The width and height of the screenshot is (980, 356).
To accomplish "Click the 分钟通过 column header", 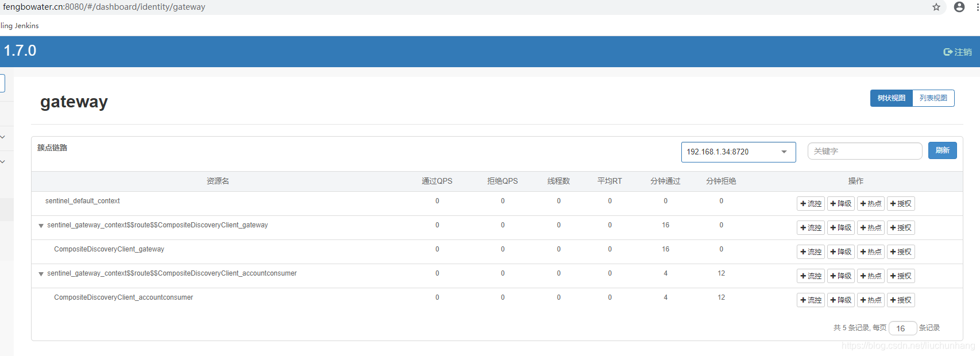I will point(665,181).
